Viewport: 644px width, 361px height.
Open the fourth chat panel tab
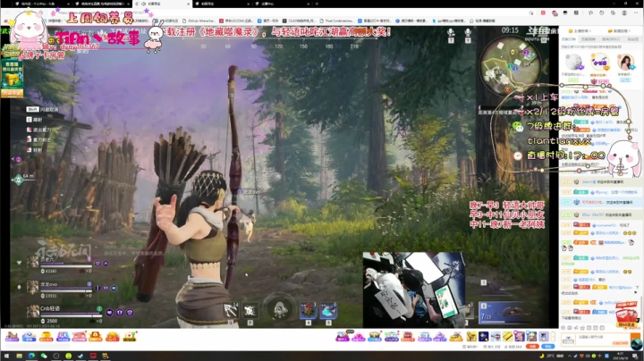point(632,39)
